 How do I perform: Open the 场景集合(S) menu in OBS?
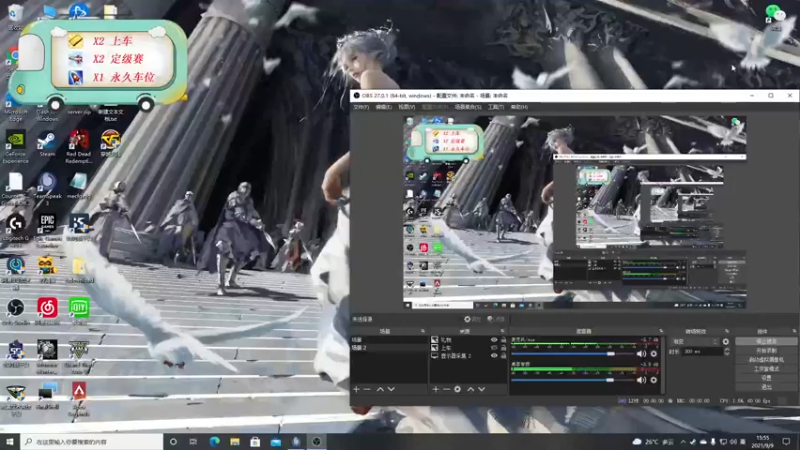[x=468, y=107]
